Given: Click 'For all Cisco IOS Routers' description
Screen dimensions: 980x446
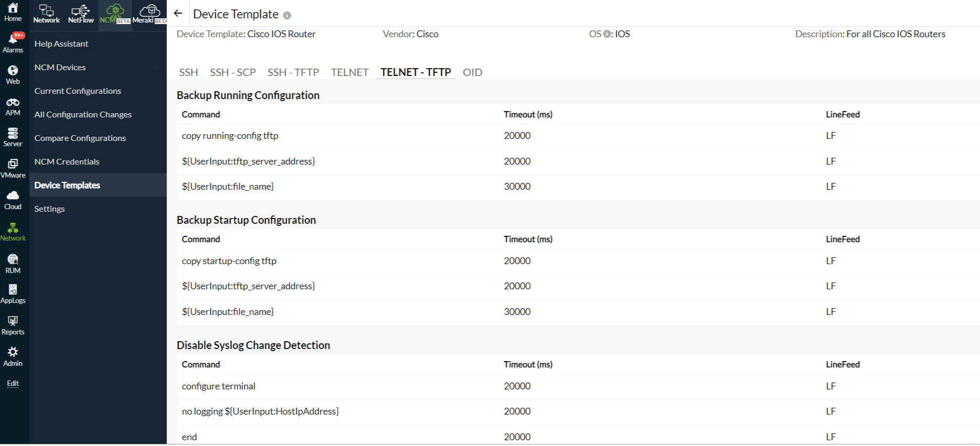Looking at the screenshot, I should 896,34.
